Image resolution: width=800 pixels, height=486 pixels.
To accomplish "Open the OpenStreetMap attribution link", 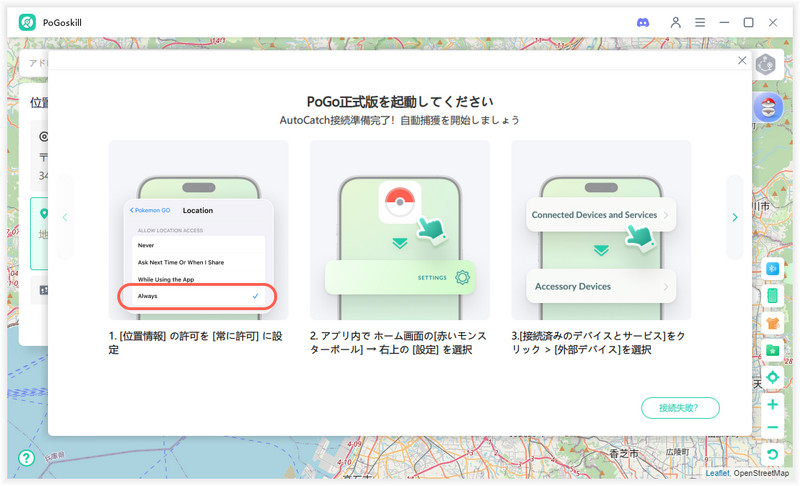I will [x=761, y=473].
